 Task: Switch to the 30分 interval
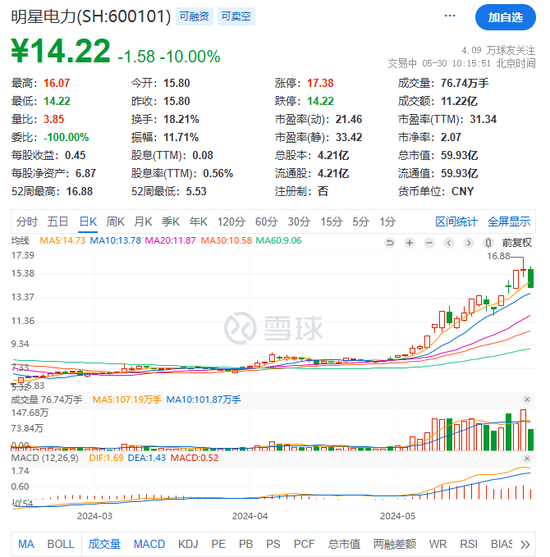pyautogui.click(x=299, y=222)
